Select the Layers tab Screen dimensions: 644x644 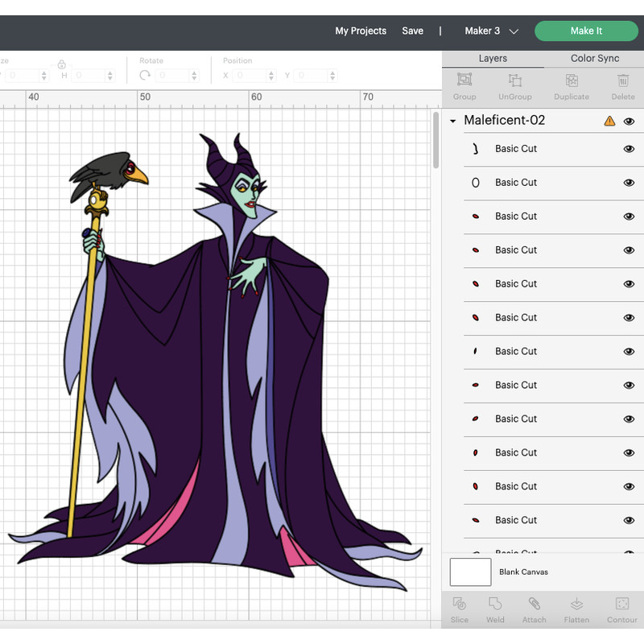[x=493, y=58]
